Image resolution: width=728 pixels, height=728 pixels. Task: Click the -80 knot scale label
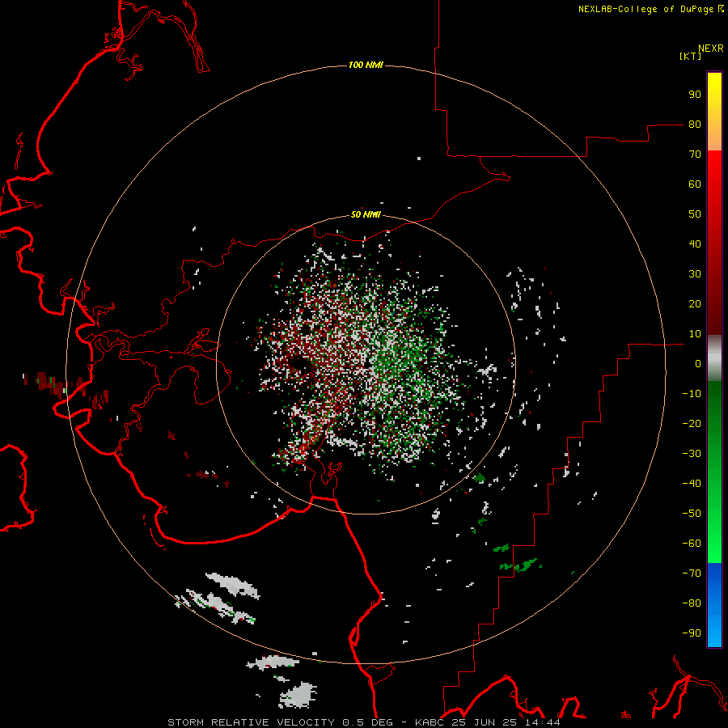[692, 603]
